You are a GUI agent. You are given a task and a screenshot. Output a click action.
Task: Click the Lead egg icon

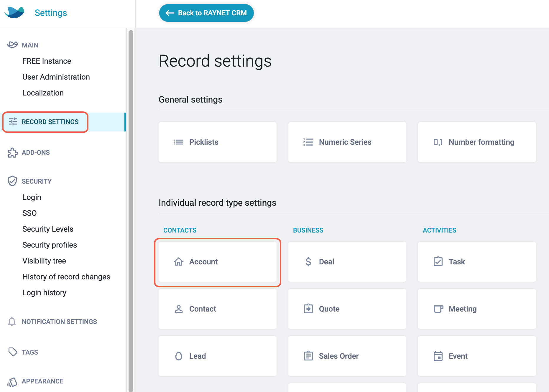[179, 356]
